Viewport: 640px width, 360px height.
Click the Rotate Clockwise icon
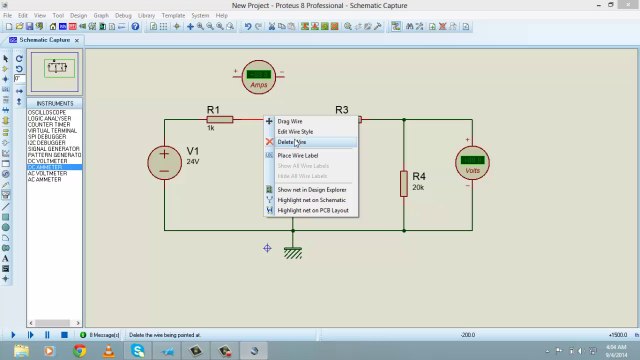coord(19,59)
